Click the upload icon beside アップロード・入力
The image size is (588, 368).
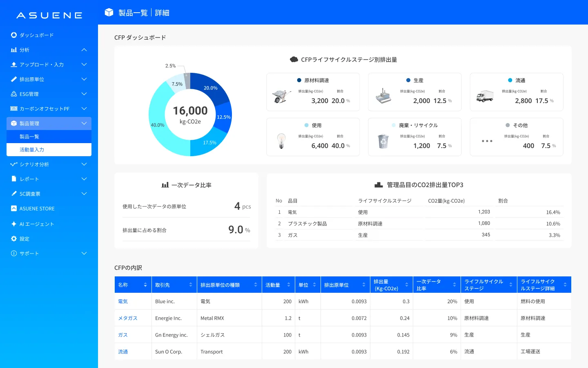(x=14, y=65)
